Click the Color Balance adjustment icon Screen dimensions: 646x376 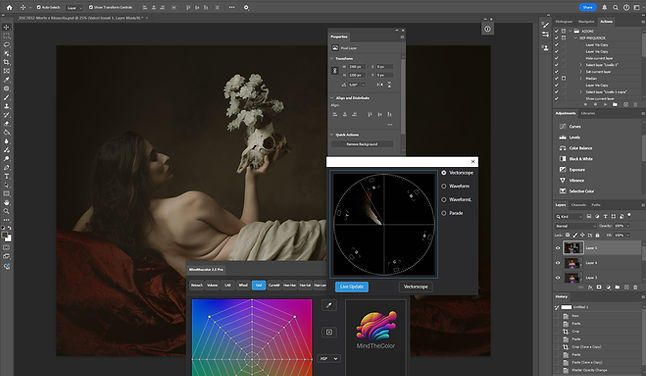(562, 148)
